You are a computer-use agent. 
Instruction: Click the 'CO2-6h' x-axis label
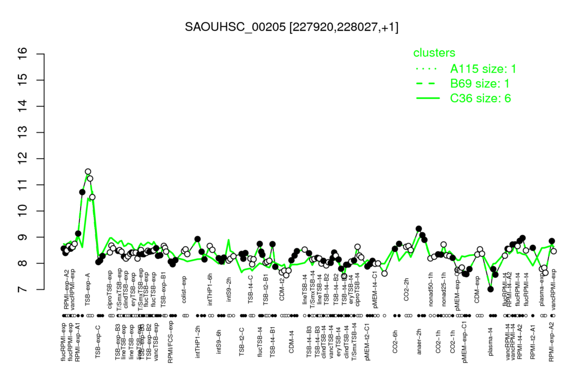pos(395,342)
